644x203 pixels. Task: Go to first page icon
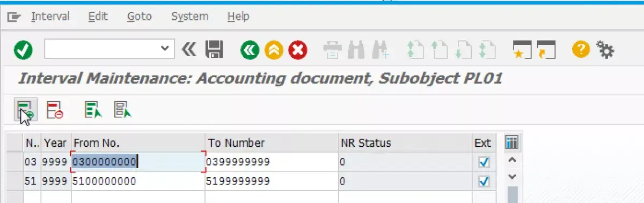click(x=416, y=50)
